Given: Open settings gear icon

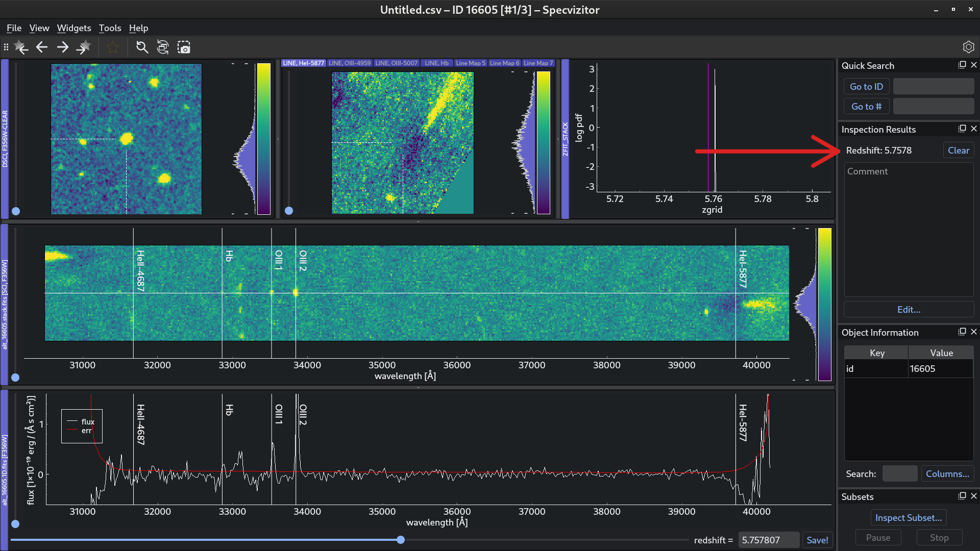Looking at the screenshot, I should 968,47.
